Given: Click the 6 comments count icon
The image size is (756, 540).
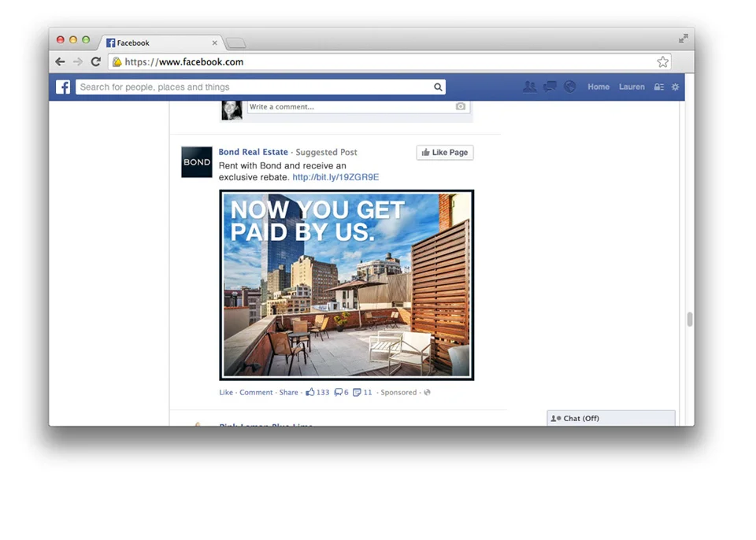Looking at the screenshot, I should point(341,393).
